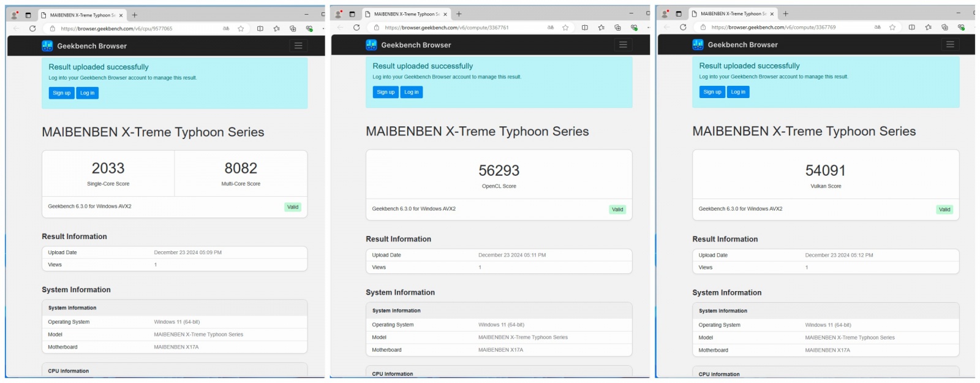980x383 pixels.
Task: Open Collections in the left window
Action: (293, 29)
